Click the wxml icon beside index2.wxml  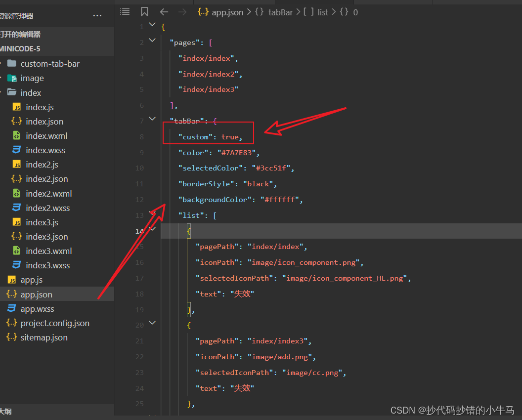pyautogui.click(x=17, y=193)
